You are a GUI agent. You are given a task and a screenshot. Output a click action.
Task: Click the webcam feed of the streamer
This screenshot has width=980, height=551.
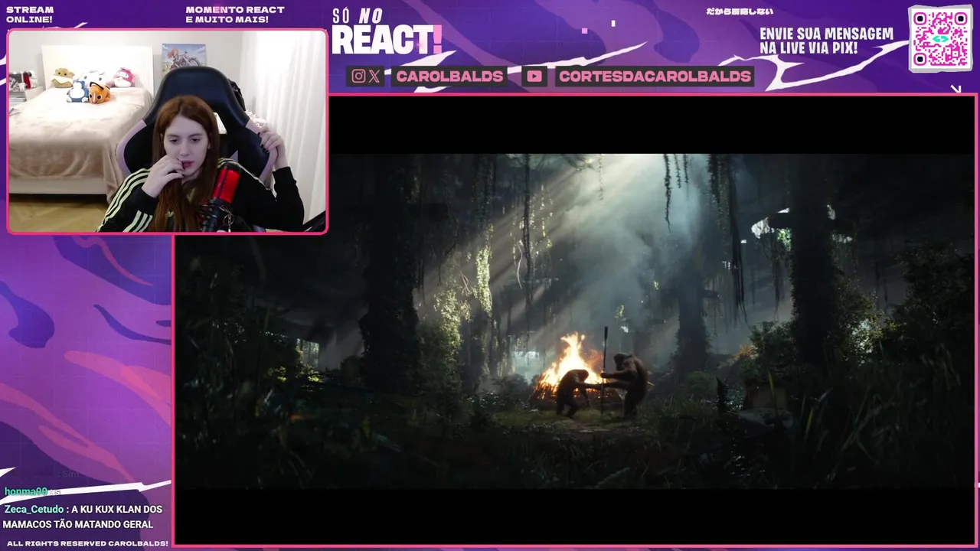167,131
